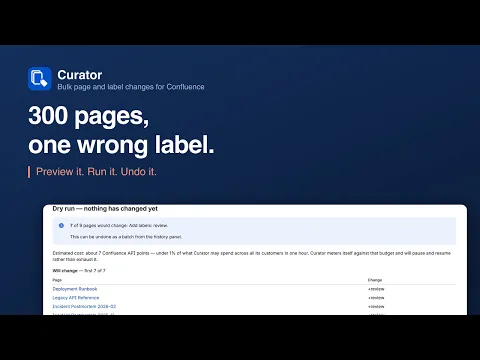480x360 pixels.
Task: Click the blue info icon in the dry run notice
Action: (61, 226)
